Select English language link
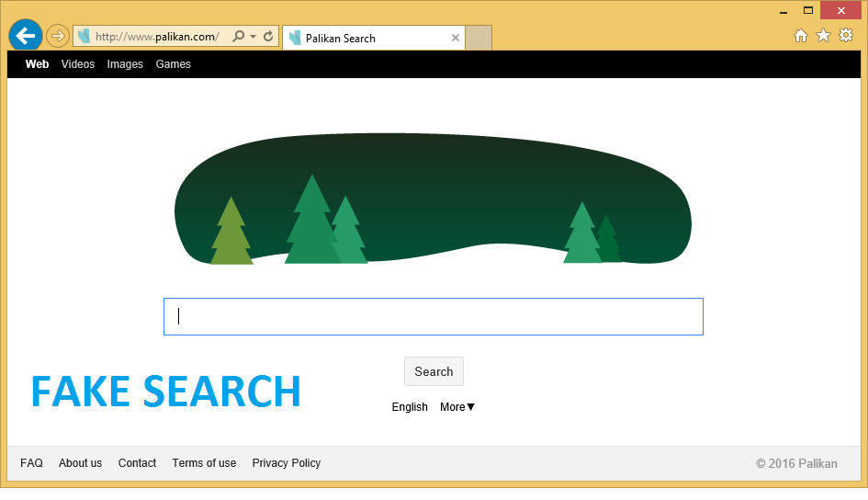Viewport: 868px width, 500px height. 410,407
